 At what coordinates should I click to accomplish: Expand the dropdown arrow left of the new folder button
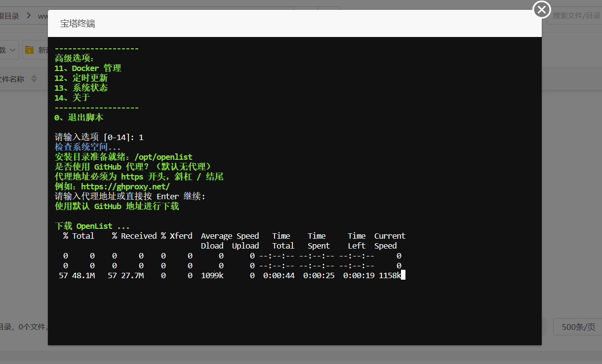[12, 50]
